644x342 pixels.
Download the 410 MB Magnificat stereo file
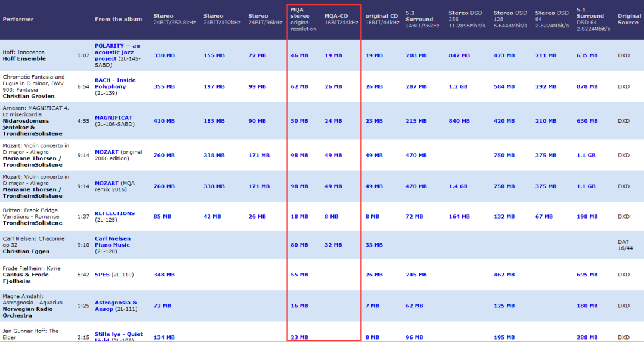164,121
